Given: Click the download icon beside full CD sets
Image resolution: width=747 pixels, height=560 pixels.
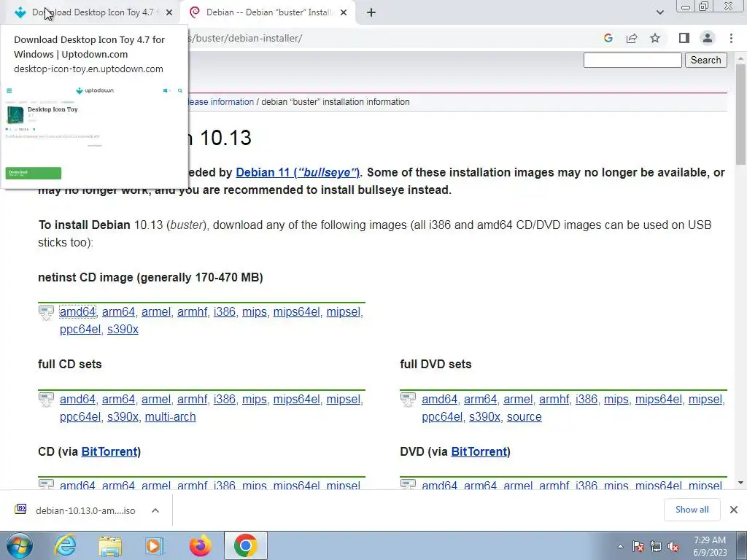Looking at the screenshot, I should (x=46, y=400).
